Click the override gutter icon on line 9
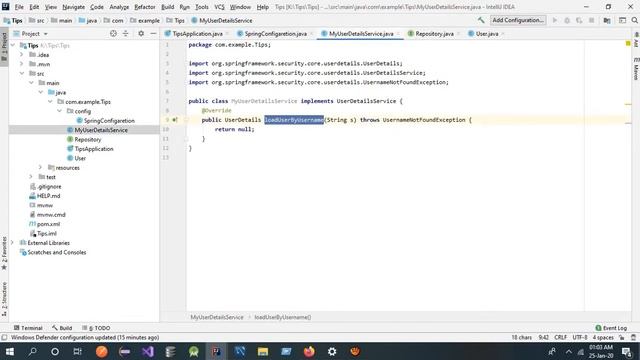The width and height of the screenshot is (640, 360). click(x=175, y=120)
